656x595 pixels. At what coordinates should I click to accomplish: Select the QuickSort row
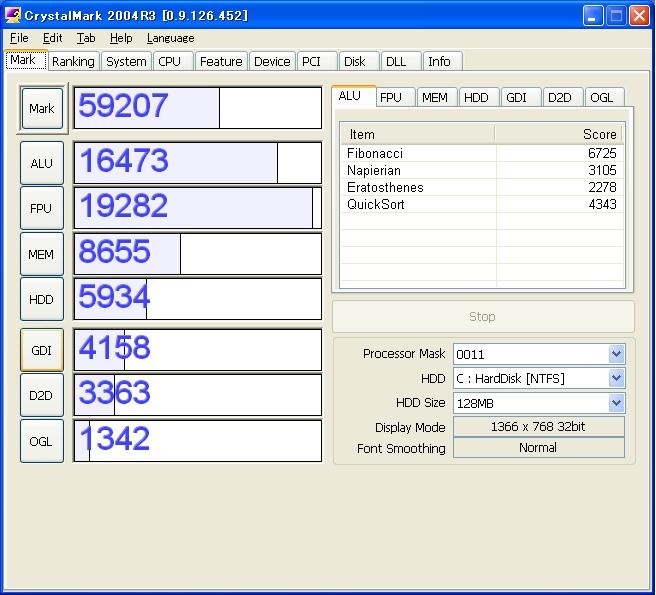(482, 204)
